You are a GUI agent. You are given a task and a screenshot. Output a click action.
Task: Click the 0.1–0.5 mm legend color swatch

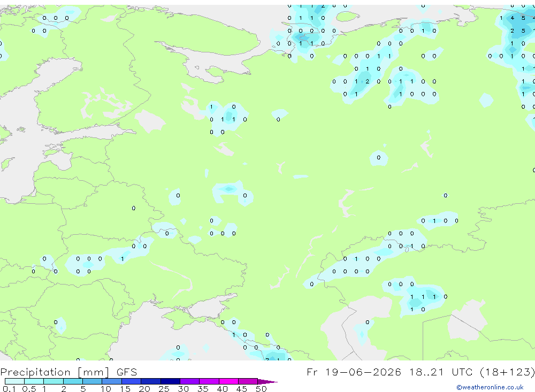pos(14,381)
